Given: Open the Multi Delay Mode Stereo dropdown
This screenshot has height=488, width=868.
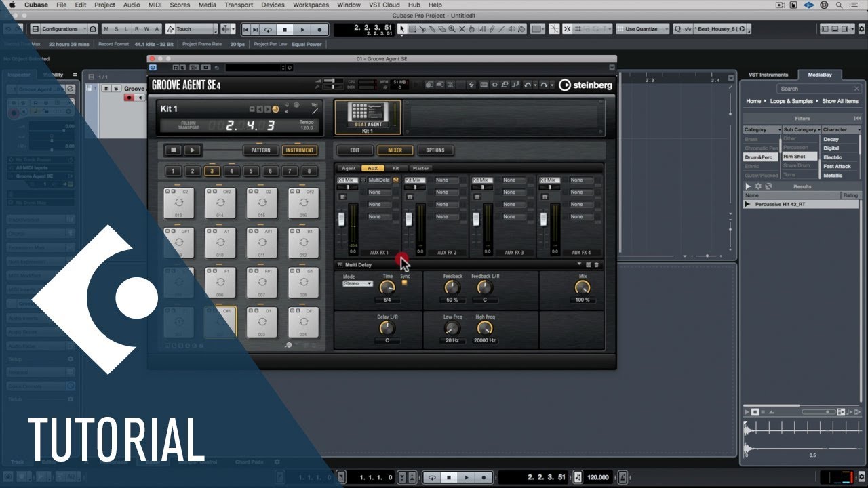Looking at the screenshot, I should (x=358, y=284).
